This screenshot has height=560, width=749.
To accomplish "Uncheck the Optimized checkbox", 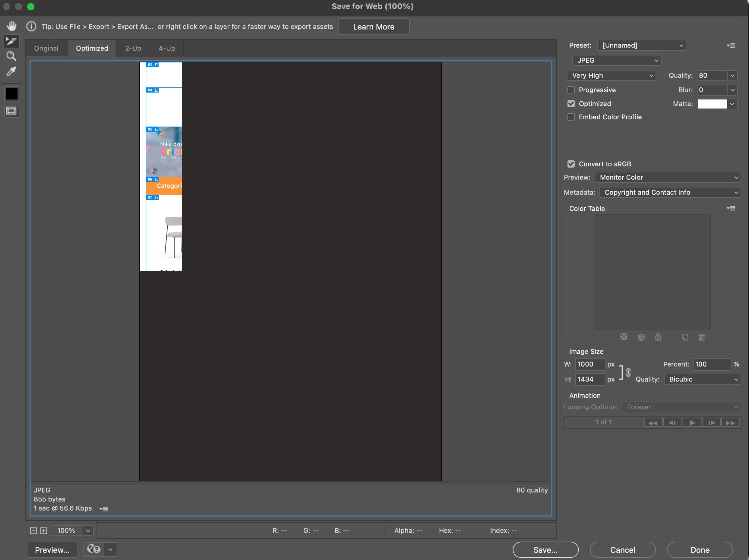I will (571, 104).
